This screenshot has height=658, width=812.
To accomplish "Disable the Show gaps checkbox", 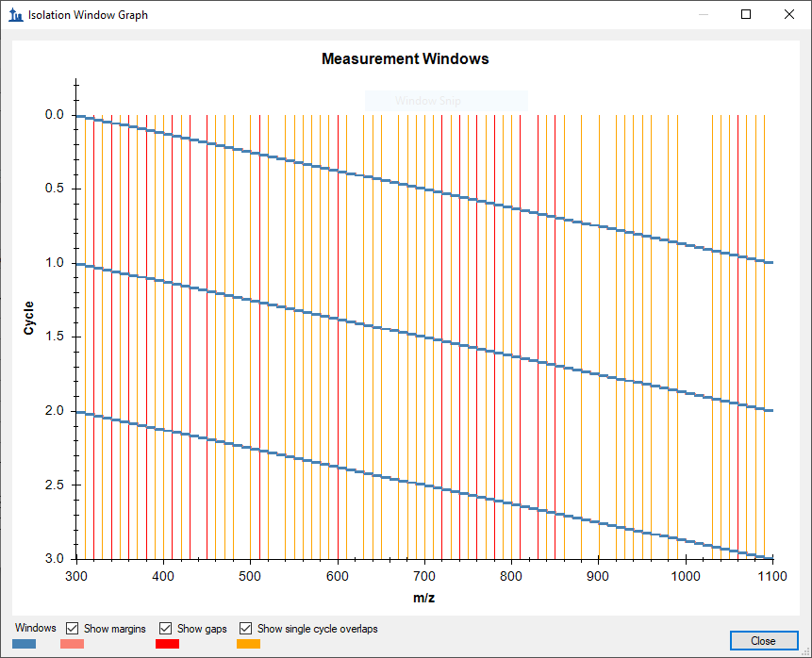I will (166, 629).
